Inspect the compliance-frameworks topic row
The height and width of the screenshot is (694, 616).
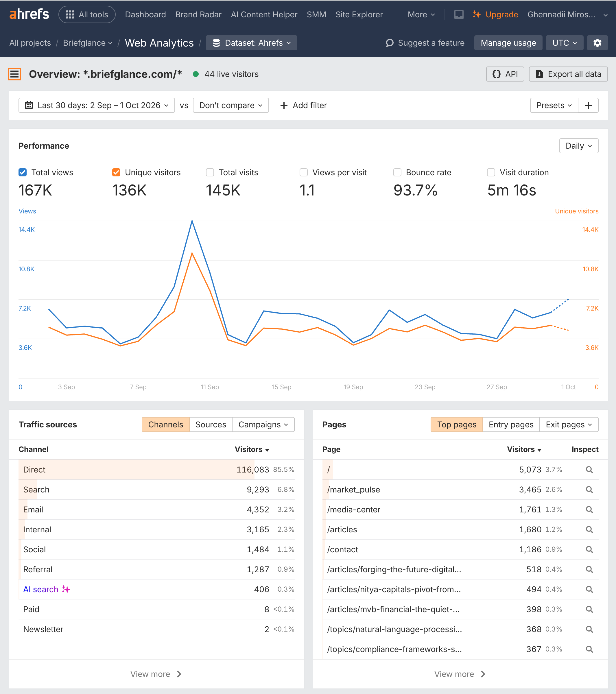point(589,649)
